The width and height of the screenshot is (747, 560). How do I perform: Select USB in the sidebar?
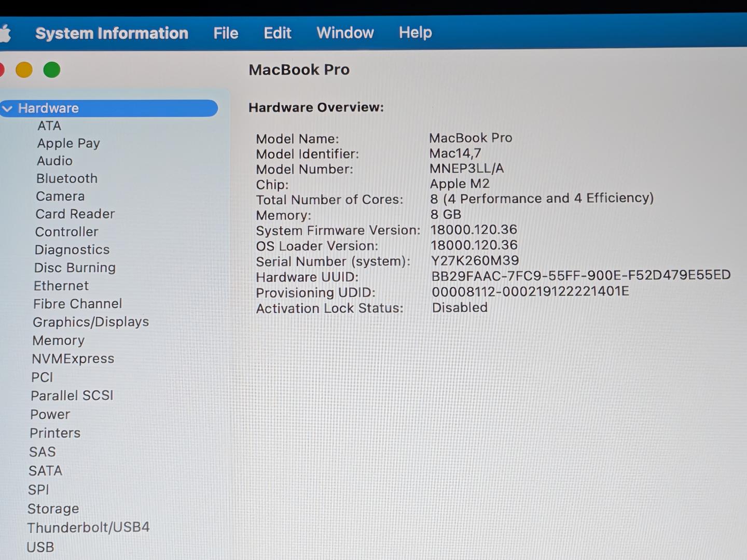tap(40, 547)
